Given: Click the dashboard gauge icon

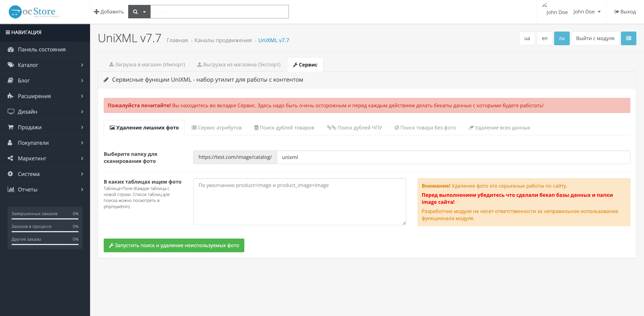Looking at the screenshot, I should [x=10, y=49].
